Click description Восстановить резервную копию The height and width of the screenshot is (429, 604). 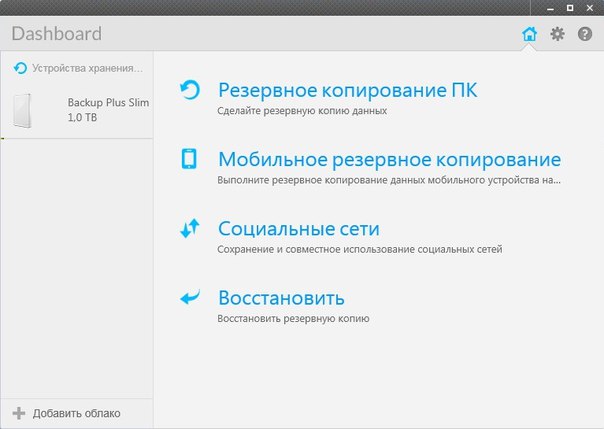294,318
